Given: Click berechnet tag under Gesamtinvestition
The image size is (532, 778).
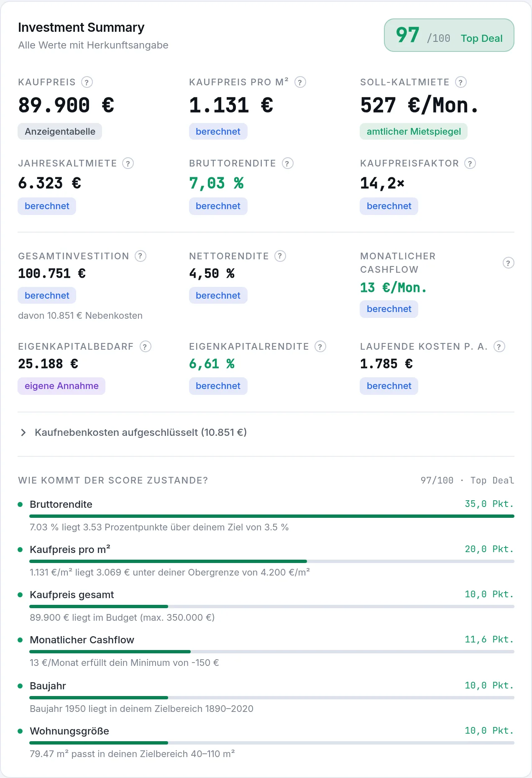Looking at the screenshot, I should point(47,295).
